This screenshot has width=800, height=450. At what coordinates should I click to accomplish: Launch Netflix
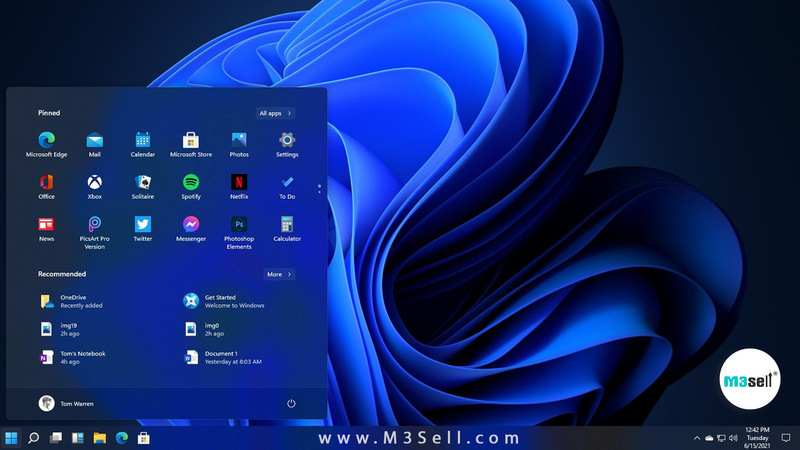pyautogui.click(x=239, y=187)
